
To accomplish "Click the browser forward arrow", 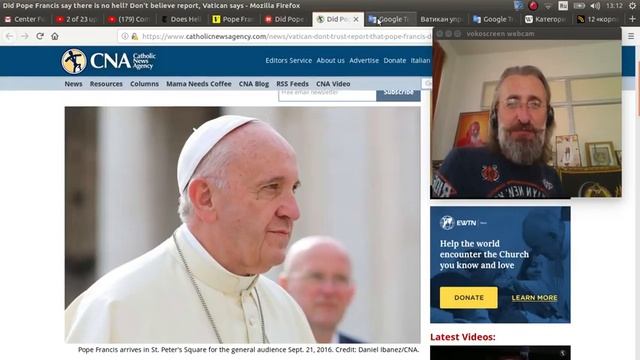I will 24,36.
